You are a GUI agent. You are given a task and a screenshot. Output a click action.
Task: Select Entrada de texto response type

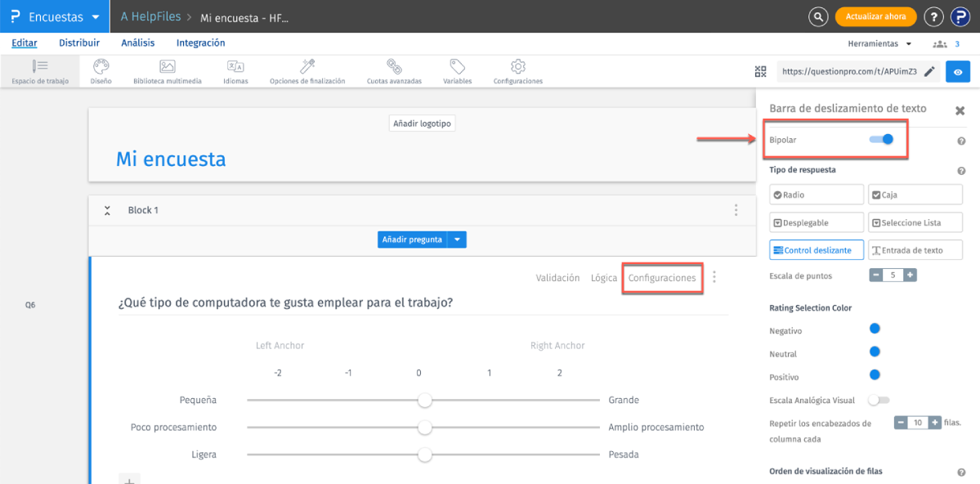click(x=915, y=249)
